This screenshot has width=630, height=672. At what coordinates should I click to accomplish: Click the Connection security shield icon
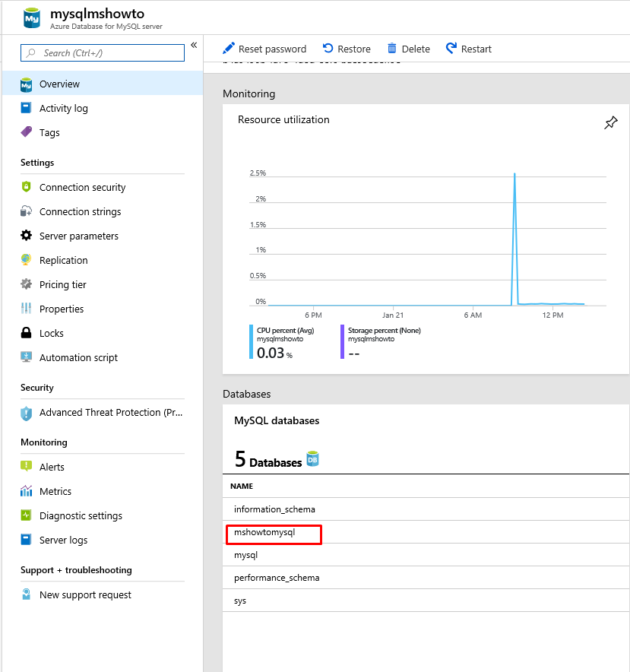[x=26, y=186]
